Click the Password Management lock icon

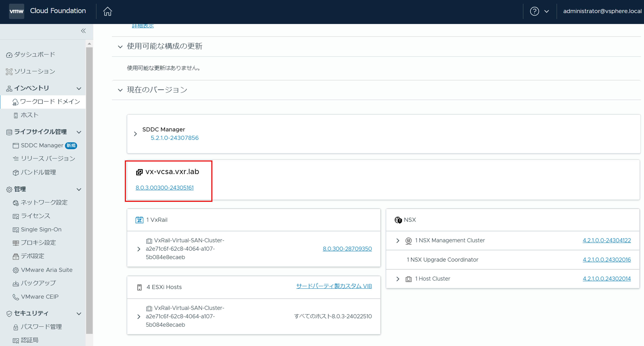[16, 327]
